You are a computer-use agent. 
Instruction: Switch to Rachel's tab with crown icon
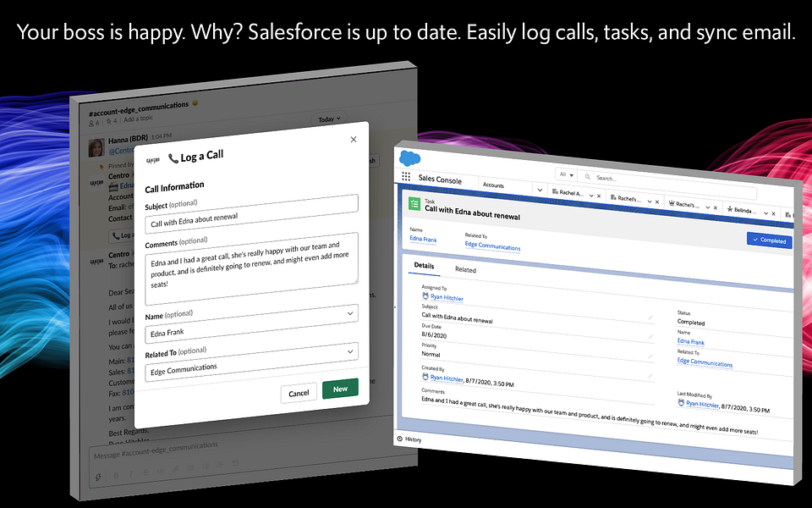tap(683, 204)
